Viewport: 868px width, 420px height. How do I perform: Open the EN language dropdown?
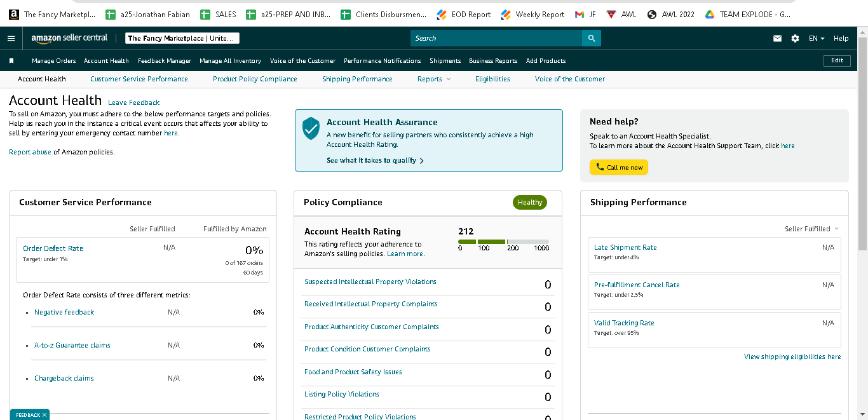point(817,38)
